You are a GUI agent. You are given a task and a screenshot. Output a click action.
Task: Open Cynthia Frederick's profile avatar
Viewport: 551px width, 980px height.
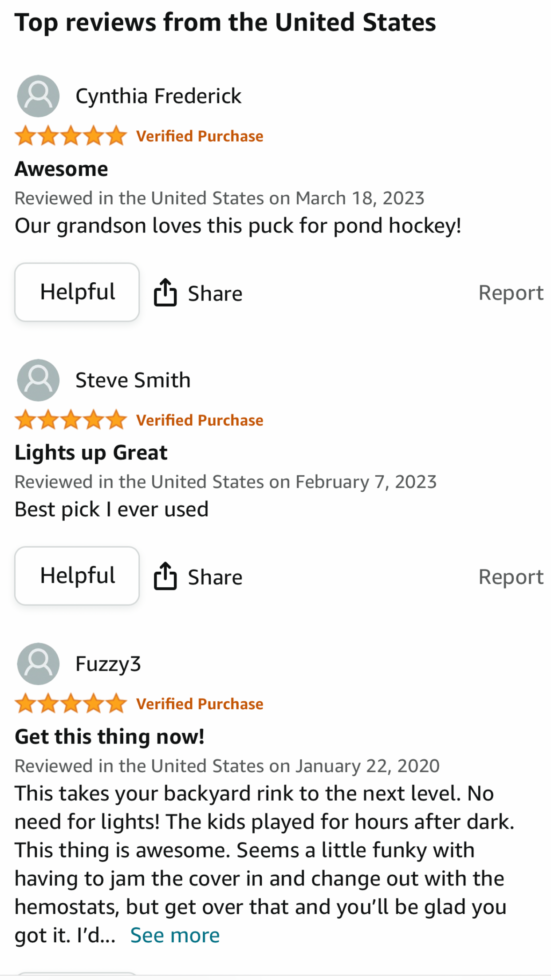pyautogui.click(x=38, y=96)
